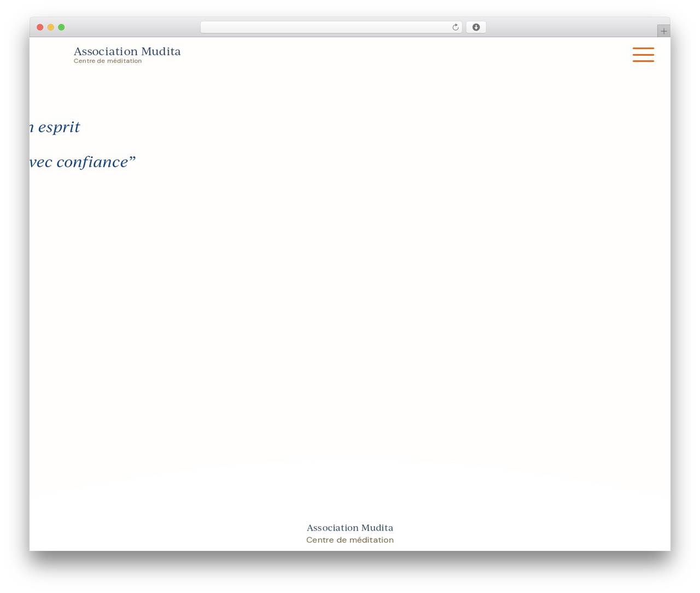700x593 pixels.
Task: Open the browser downloads button
Action: (476, 27)
